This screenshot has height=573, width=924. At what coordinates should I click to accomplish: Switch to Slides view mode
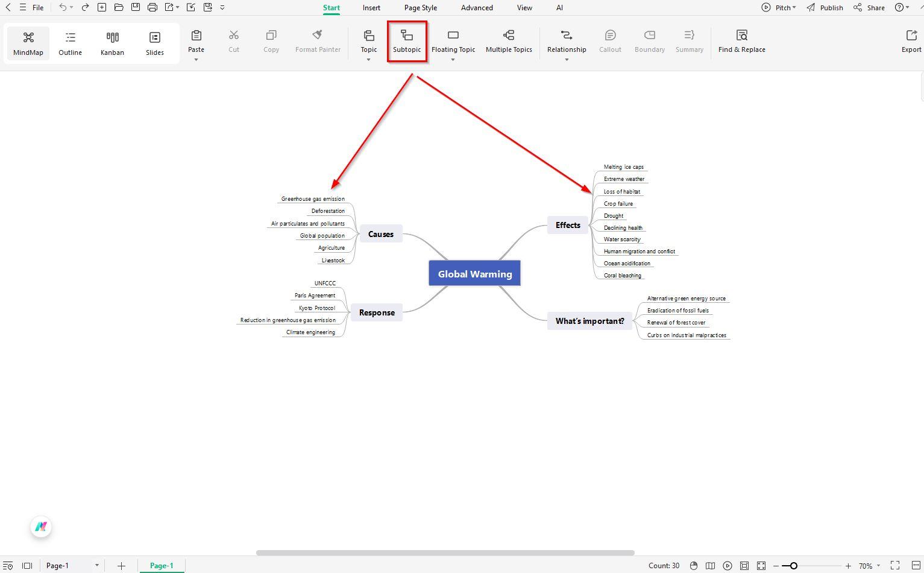(x=155, y=43)
